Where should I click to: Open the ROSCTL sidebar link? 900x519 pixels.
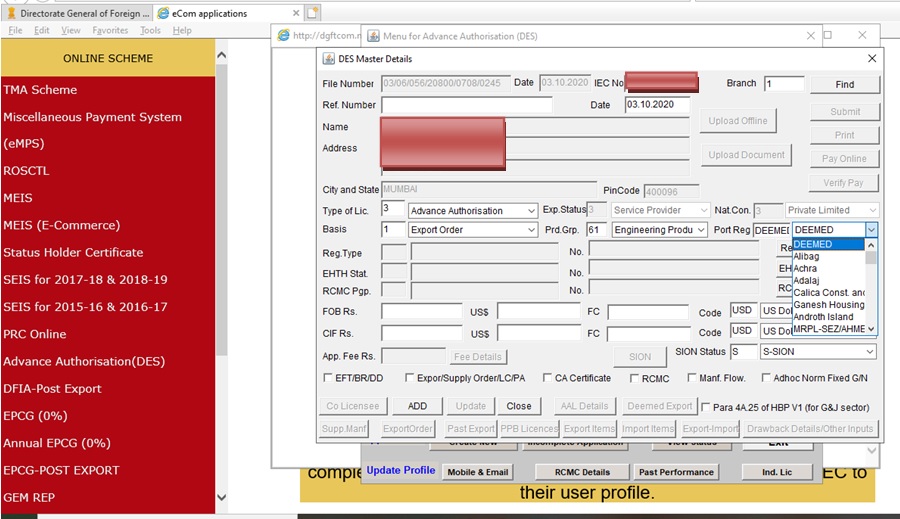(26, 171)
